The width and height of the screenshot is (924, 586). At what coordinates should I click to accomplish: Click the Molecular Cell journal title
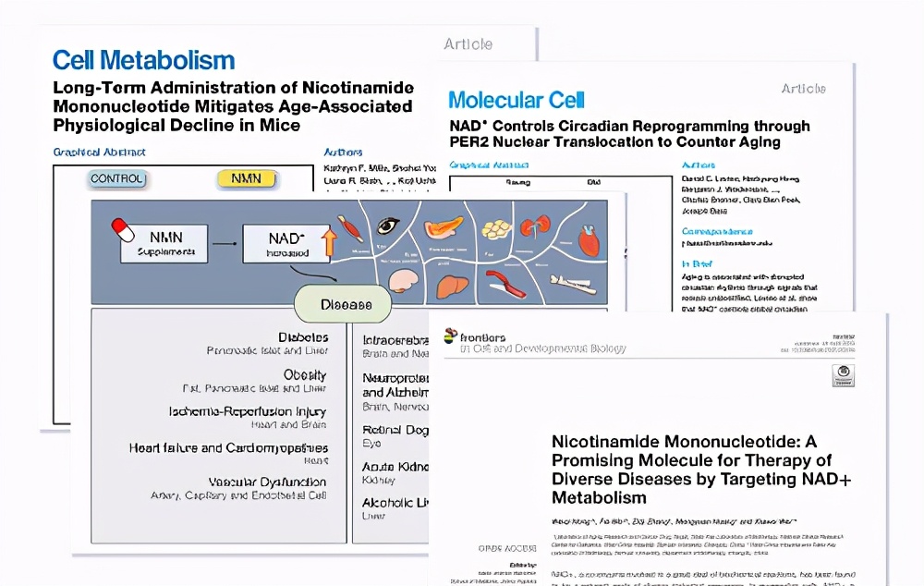click(517, 100)
